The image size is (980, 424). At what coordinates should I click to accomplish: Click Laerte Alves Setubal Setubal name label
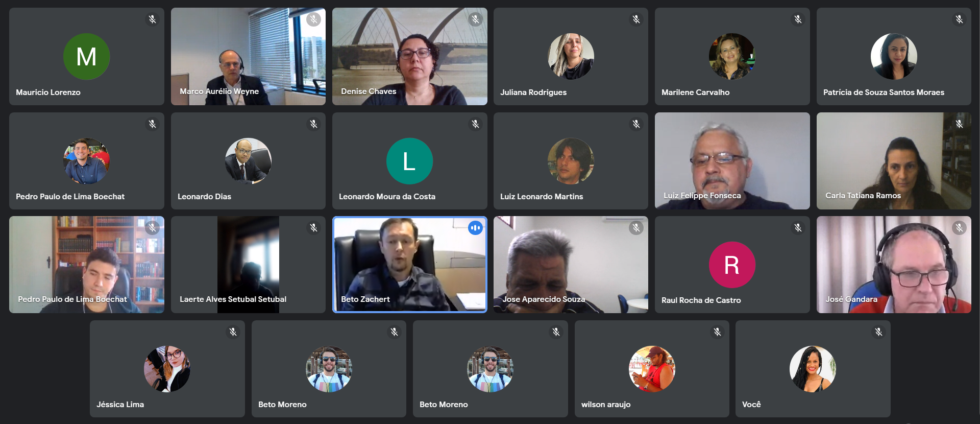coord(233,299)
